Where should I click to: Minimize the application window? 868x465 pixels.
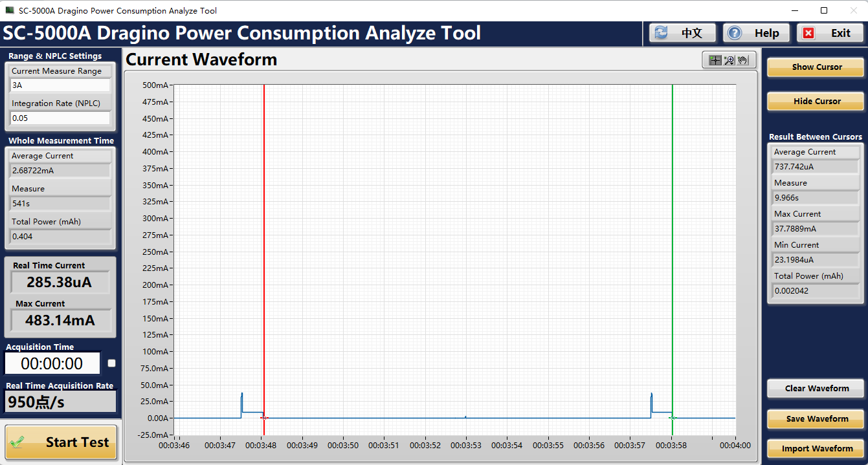795,10
